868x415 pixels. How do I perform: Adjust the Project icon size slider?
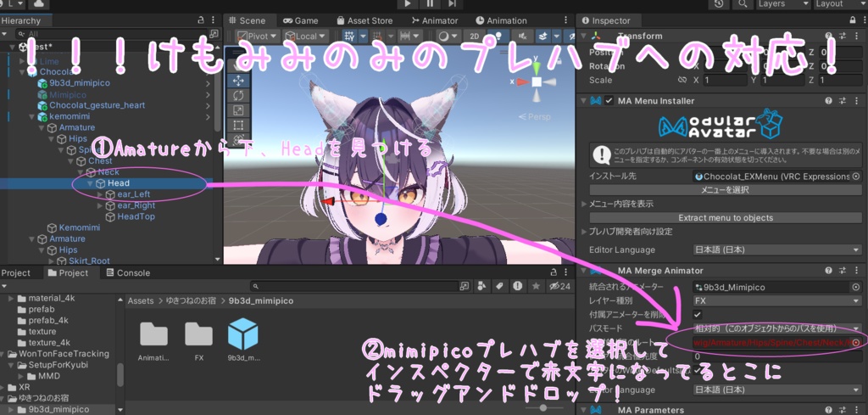[543, 408]
